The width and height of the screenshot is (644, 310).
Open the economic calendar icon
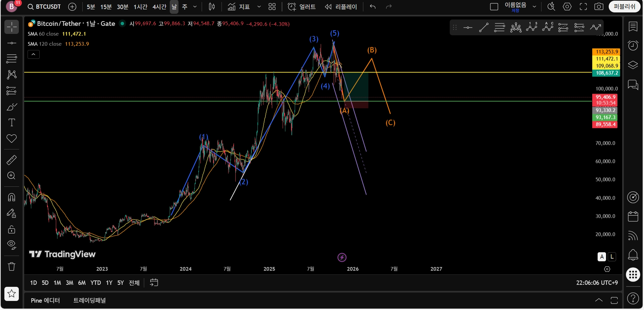coord(633,216)
